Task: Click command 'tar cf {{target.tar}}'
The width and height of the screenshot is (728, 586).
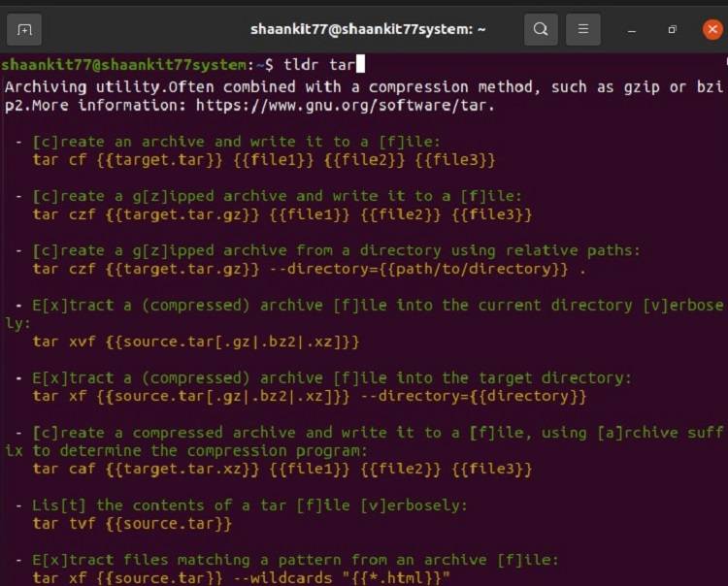Action: click(127, 160)
